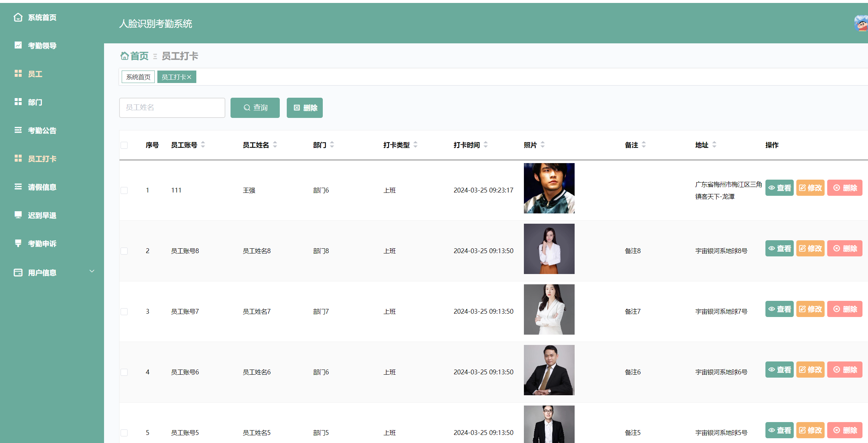This screenshot has height=443, width=868.
Task: Click the grid icon beside 部门
Action: pos(18,102)
